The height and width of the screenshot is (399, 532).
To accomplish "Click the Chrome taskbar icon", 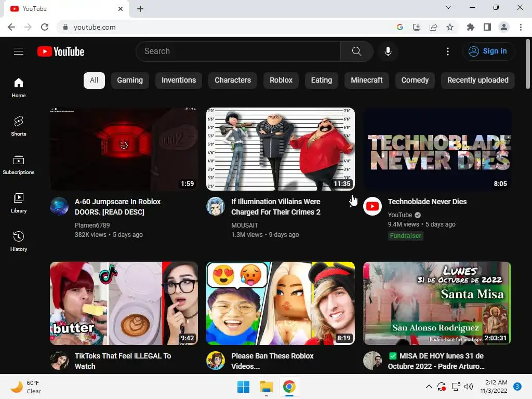I will 289,387.
